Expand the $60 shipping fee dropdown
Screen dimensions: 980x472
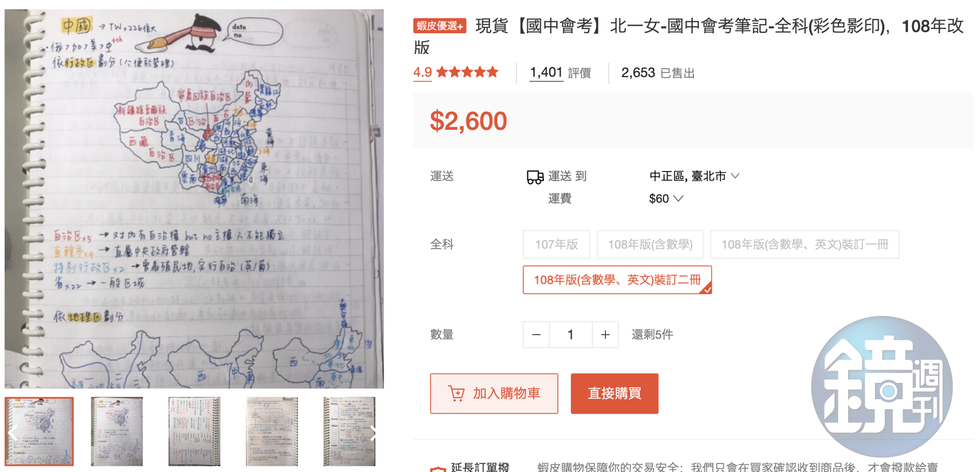666,199
